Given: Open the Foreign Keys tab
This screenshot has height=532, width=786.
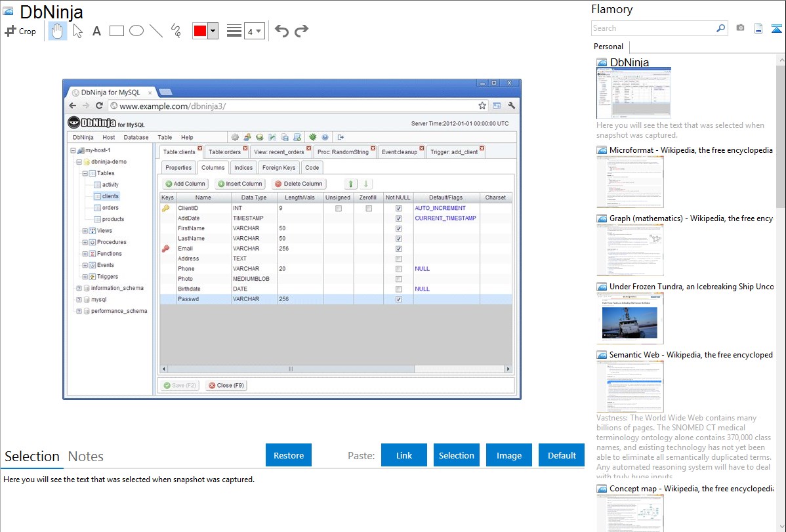Looking at the screenshot, I should 279,167.
